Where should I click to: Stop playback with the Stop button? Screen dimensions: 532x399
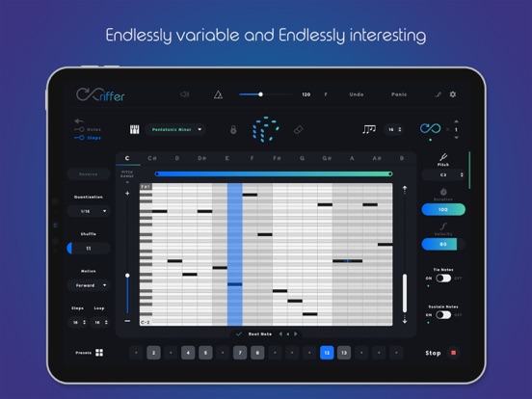(442, 353)
